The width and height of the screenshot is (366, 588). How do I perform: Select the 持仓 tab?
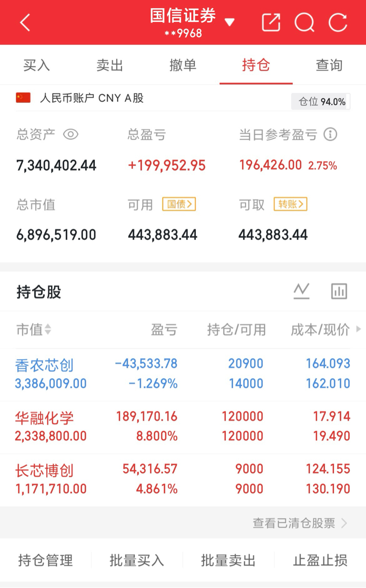tap(256, 65)
